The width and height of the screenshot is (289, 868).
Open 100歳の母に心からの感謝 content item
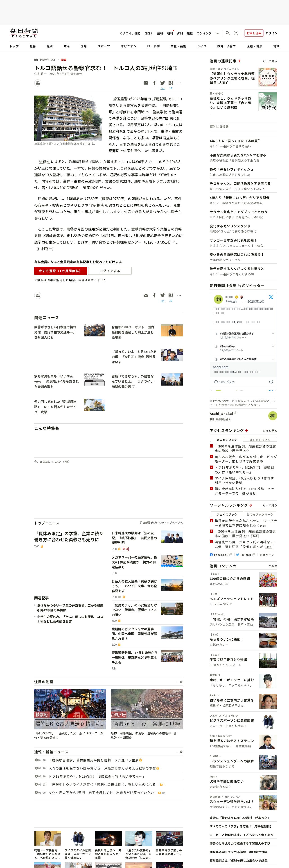230,579
